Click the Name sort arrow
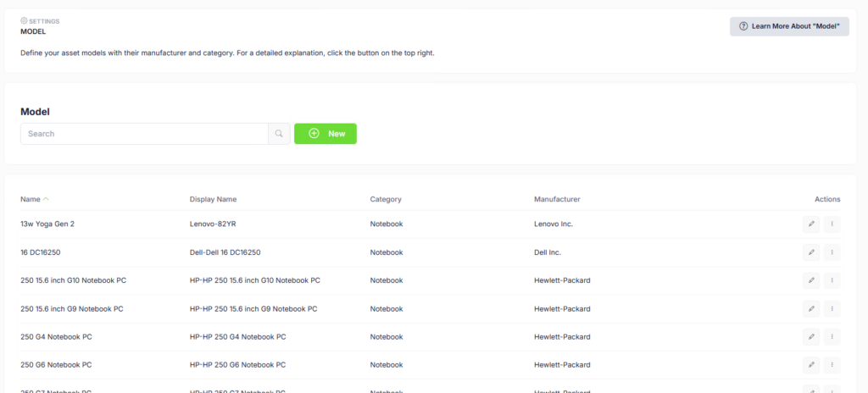Viewport: 868px width, 393px height. coord(46,199)
